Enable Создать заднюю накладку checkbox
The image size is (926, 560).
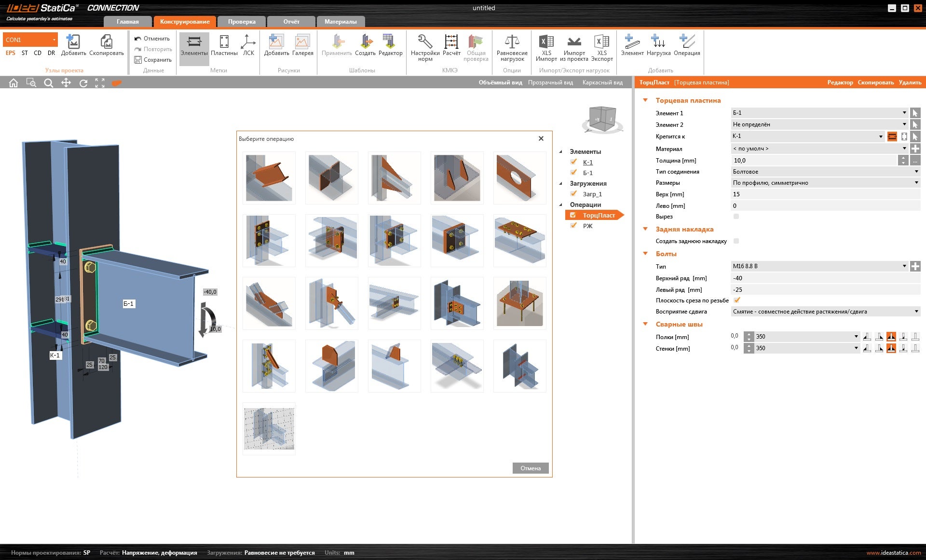[736, 241]
